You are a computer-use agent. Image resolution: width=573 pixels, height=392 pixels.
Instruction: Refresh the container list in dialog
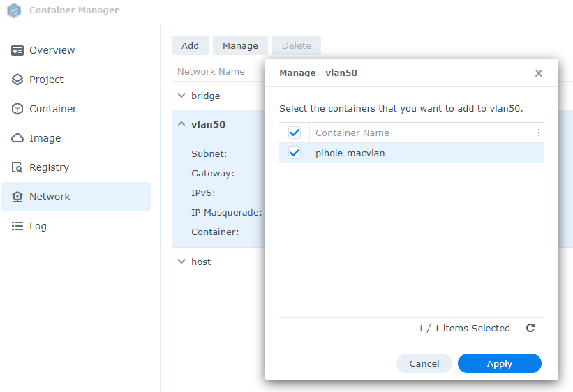(530, 328)
